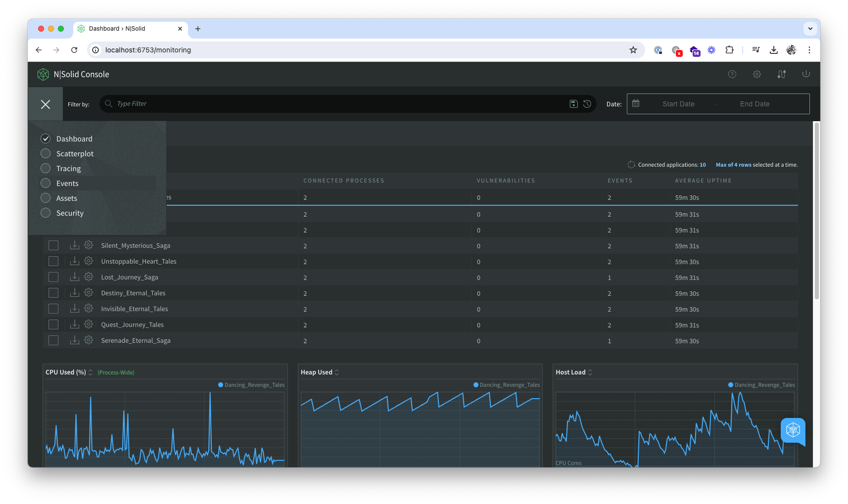
Task: Open the calendar icon next to Start Date
Action: (x=636, y=103)
